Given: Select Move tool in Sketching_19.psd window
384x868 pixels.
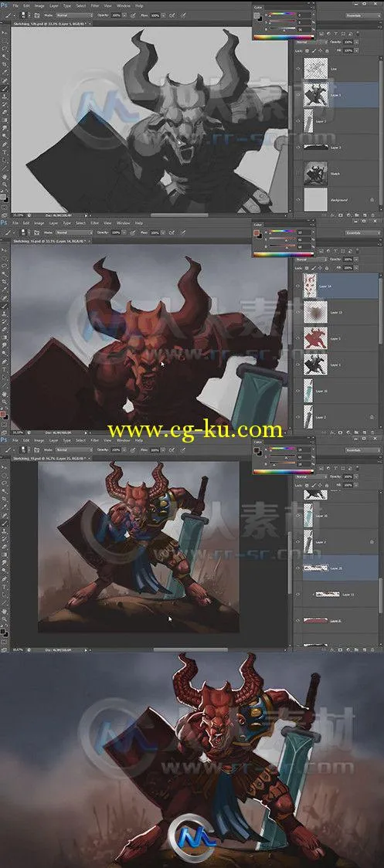Looking at the screenshot, I should click(x=5, y=466).
